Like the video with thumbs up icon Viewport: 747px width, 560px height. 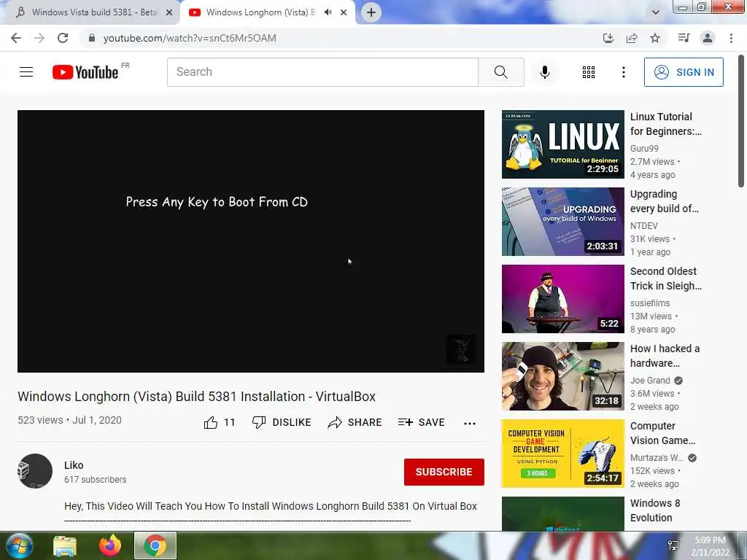click(x=211, y=422)
